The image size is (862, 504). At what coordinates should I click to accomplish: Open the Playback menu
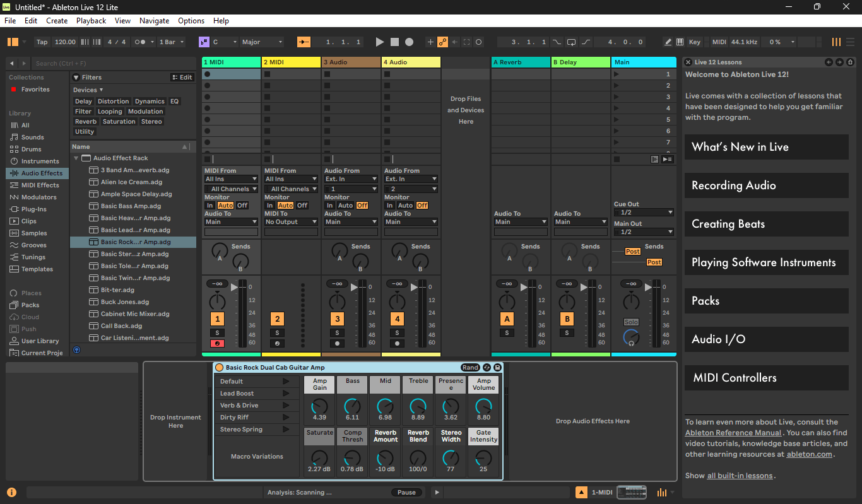91,21
